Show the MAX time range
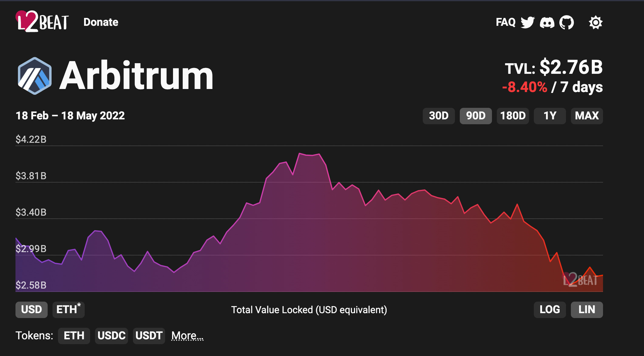 pyautogui.click(x=587, y=116)
